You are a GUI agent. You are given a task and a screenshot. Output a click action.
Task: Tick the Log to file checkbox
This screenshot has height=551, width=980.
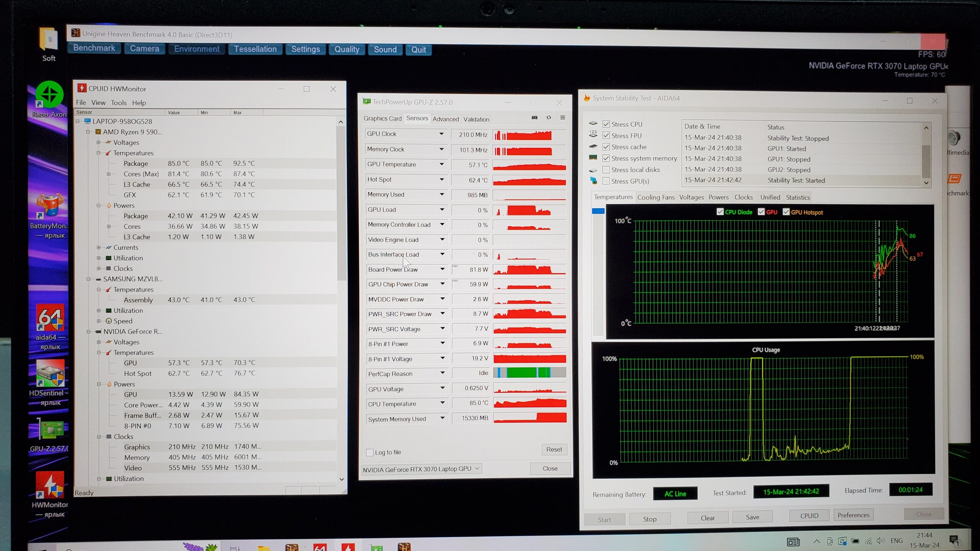tap(370, 452)
